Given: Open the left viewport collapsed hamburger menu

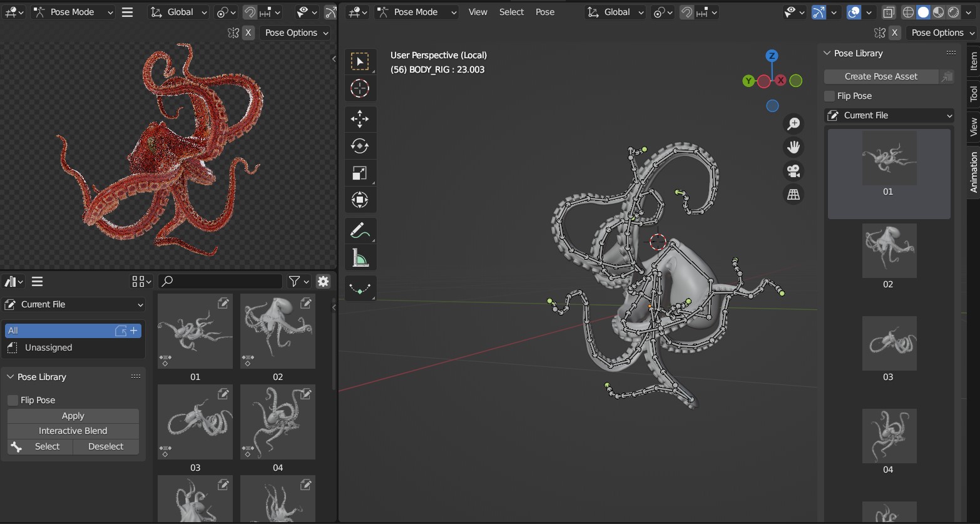Looking at the screenshot, I should coord(128,12).
